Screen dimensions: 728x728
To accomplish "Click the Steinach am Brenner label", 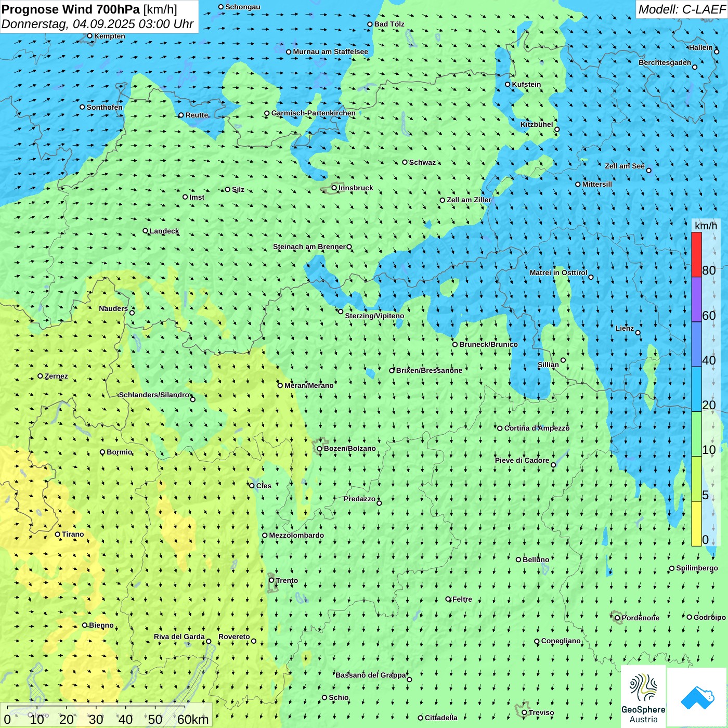I will [309, 246].
